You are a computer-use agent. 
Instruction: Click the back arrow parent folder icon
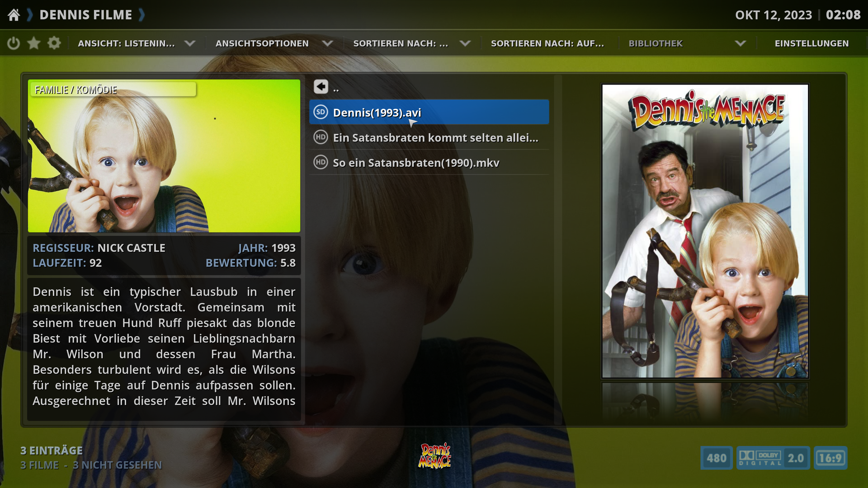321,87
